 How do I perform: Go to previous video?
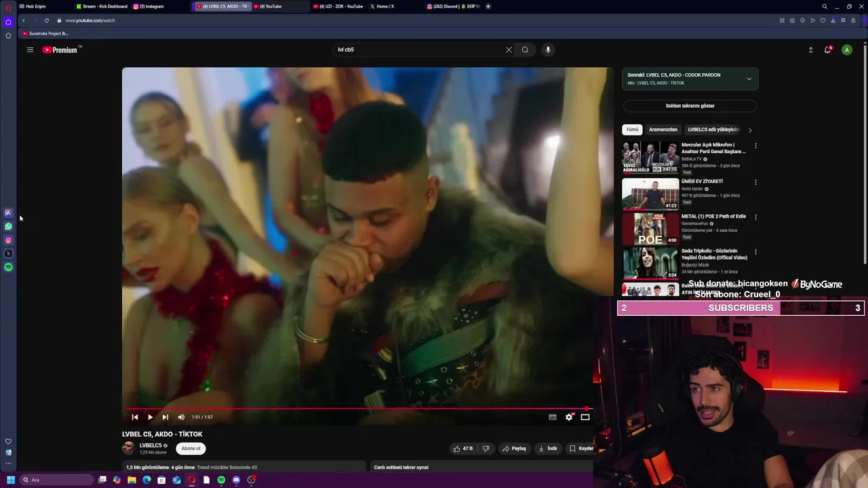coord(134,417)
